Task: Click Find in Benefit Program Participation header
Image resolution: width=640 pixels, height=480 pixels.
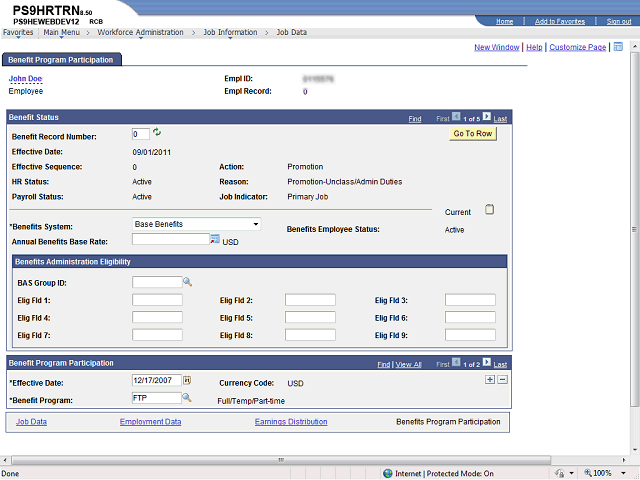Action: [384, 364]
